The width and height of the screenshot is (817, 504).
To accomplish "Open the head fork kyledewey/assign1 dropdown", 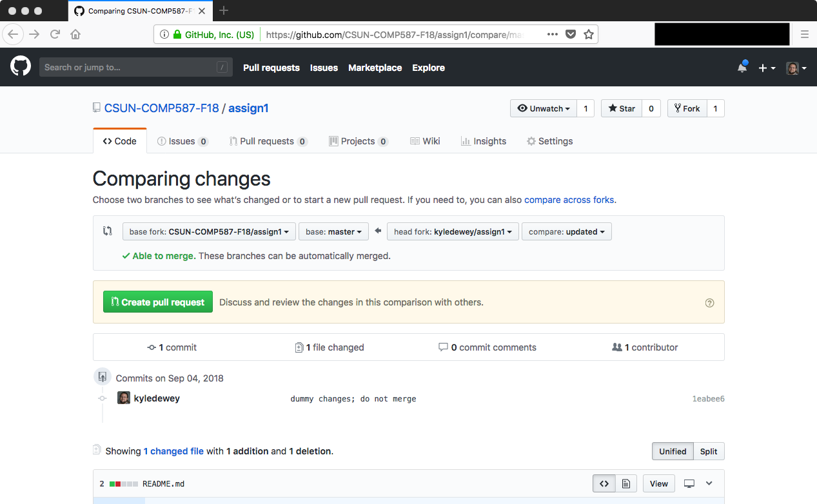I will tap(453, 231).
